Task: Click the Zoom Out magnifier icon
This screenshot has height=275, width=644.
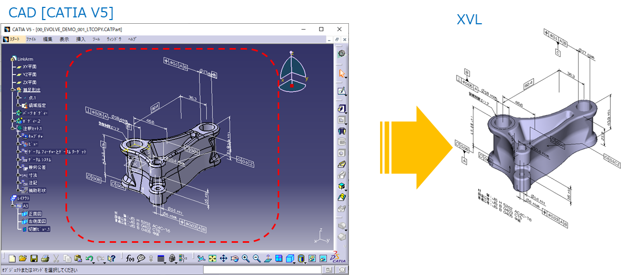Action: 257,258
